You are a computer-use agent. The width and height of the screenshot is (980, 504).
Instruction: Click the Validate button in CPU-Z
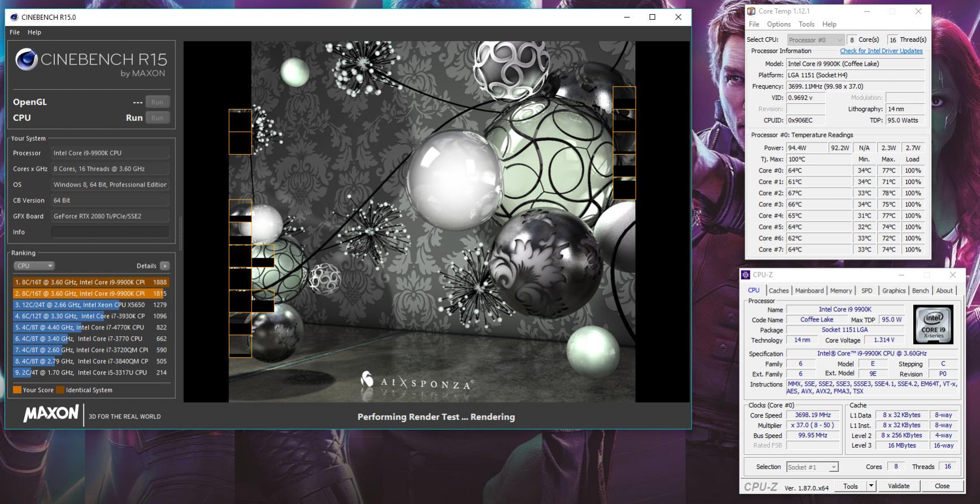899,486
